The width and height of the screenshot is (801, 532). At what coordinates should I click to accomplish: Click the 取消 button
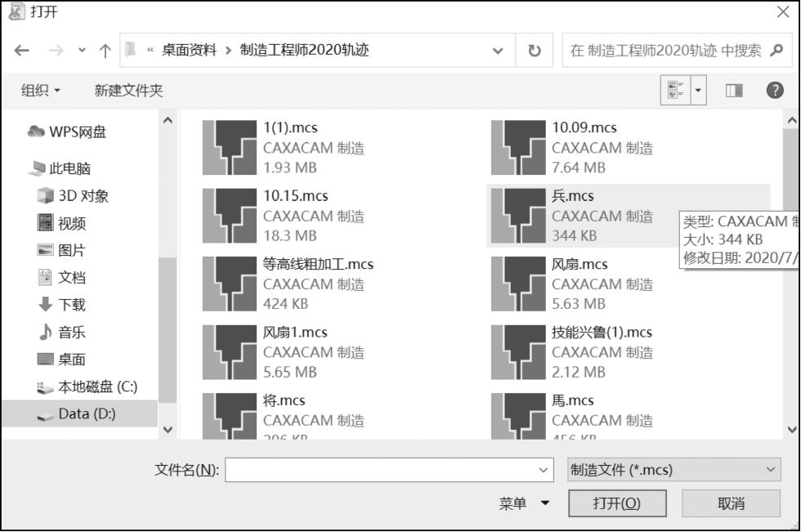point(731,503)
